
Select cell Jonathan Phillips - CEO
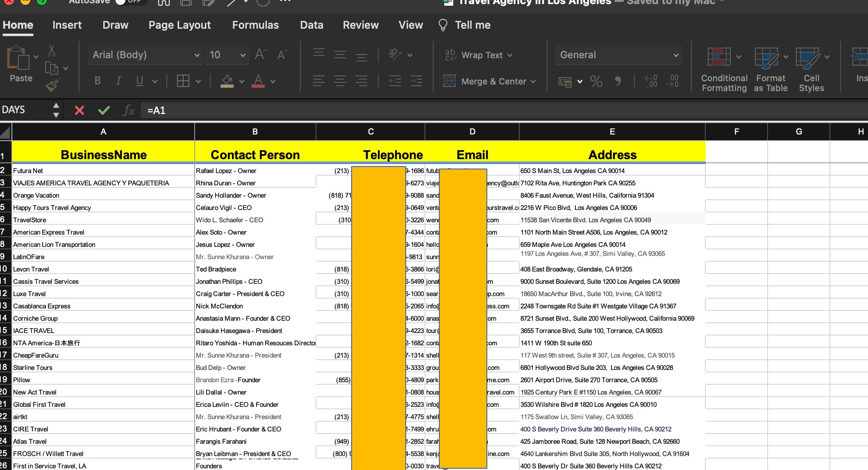point(255,281)
